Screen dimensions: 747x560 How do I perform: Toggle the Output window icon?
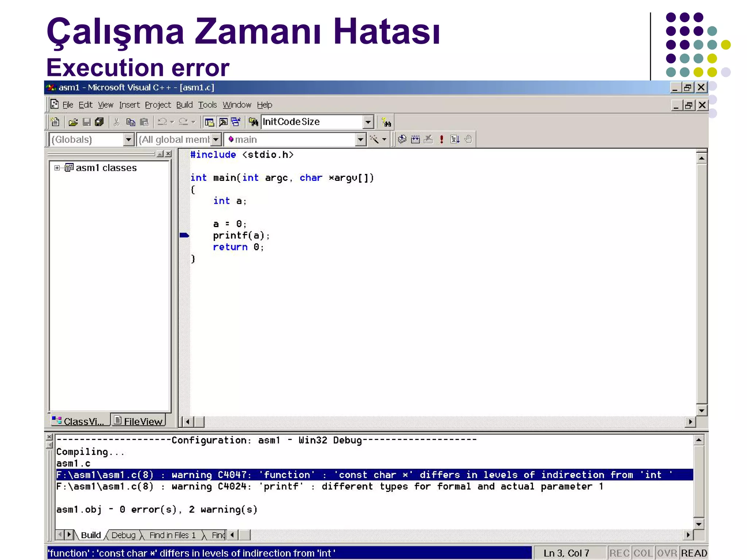pyautogui.click(x=223, y=122)
